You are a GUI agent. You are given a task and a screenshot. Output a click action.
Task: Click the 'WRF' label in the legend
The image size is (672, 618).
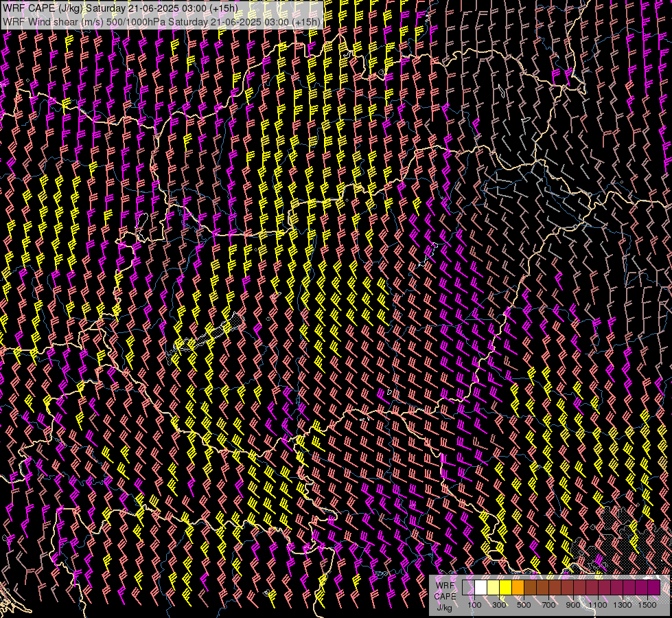(x=445, y=586)
